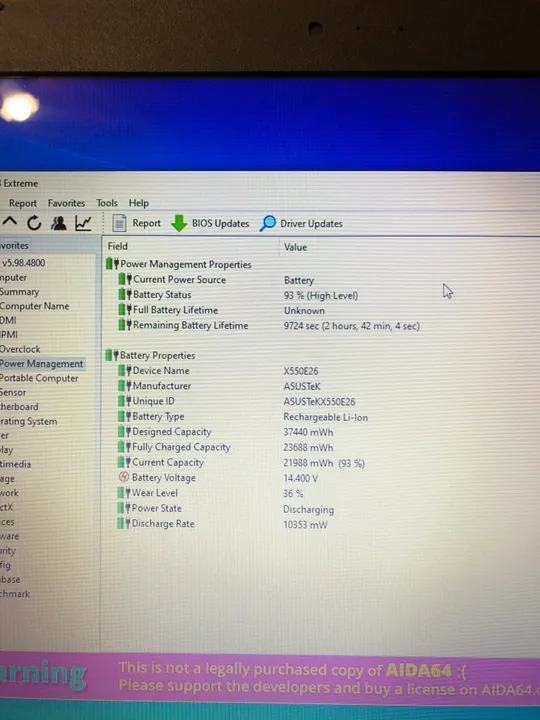Image resolution: width=540 pixels, height=720 pixels.
Task: Click Battery Properties group battery icon
Action: click(112, 354)
